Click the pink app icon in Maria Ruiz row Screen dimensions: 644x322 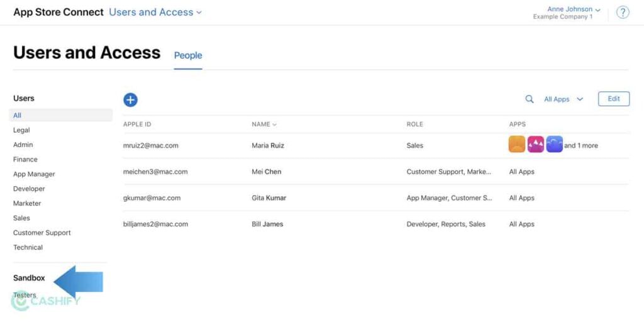click(x=536, y=144)
